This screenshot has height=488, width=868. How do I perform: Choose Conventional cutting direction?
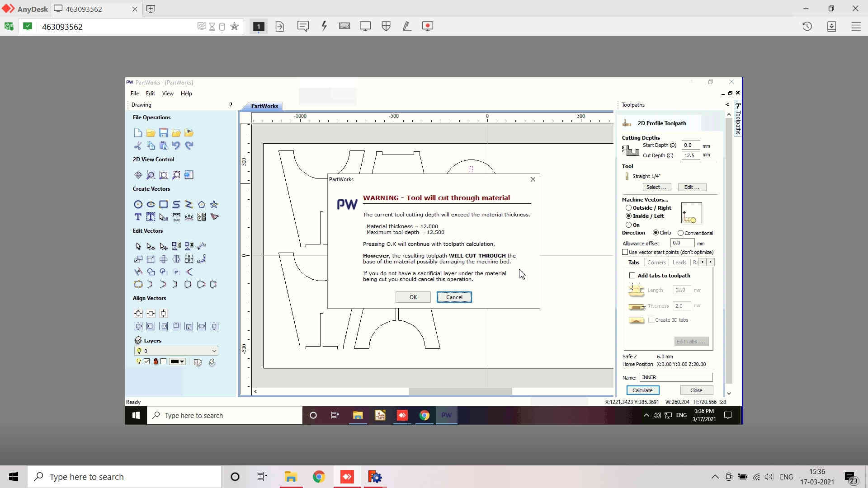[680, 233]
